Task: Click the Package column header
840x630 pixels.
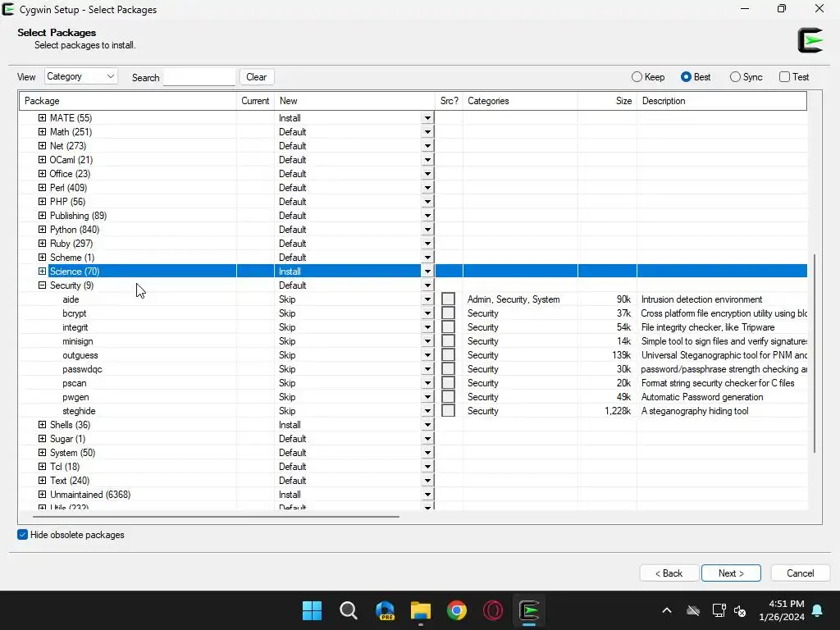Action: click(128, 101)
